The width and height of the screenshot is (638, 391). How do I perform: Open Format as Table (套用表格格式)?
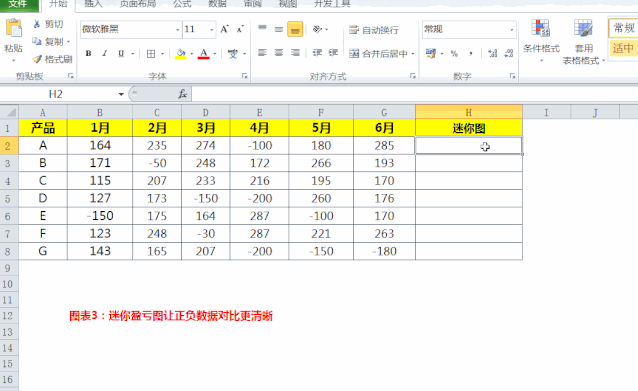tap(583, 42)
